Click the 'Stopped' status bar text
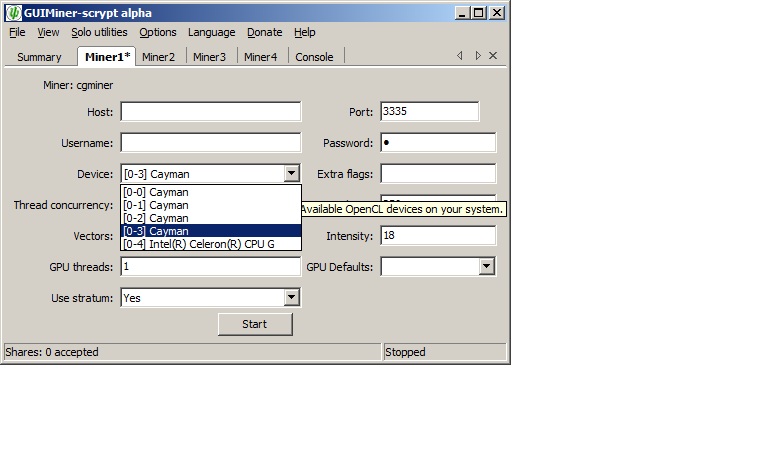The width and height of the screenshot is (768, 460). (405, 352)
